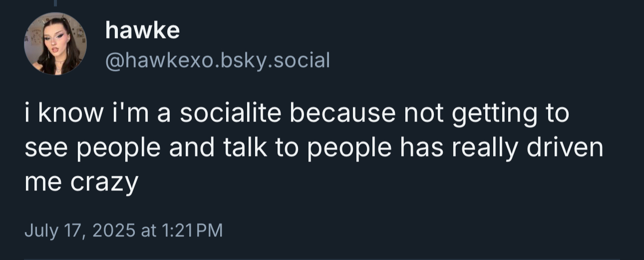The image size is (644, 260).
Task: Click the display name "hawke"
Action: [142, 31]
